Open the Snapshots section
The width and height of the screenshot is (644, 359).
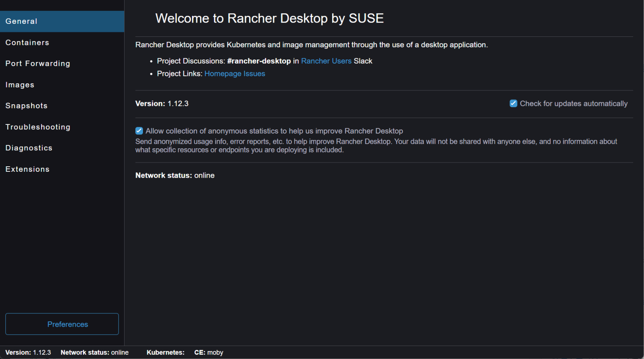(26, 106)
